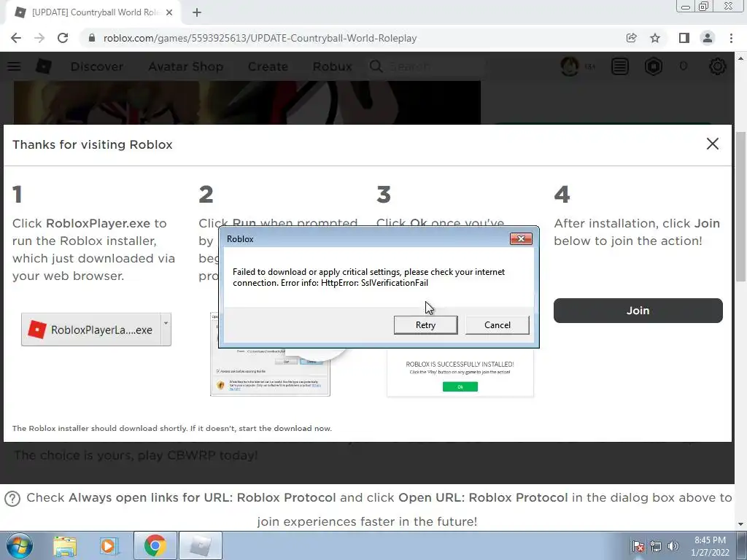Open the Chrome profile avatar icon
Screen dimensions: 747x560
tap(708, 38)
